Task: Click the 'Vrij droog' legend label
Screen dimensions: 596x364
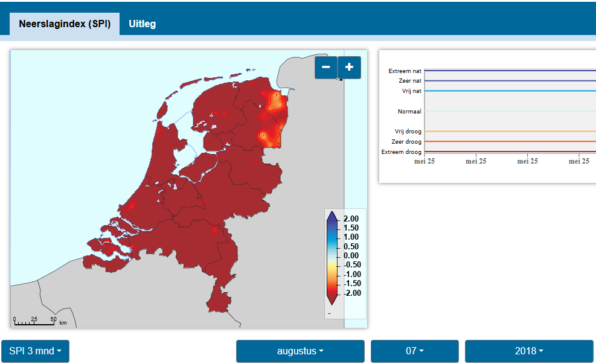Action: 408,132
